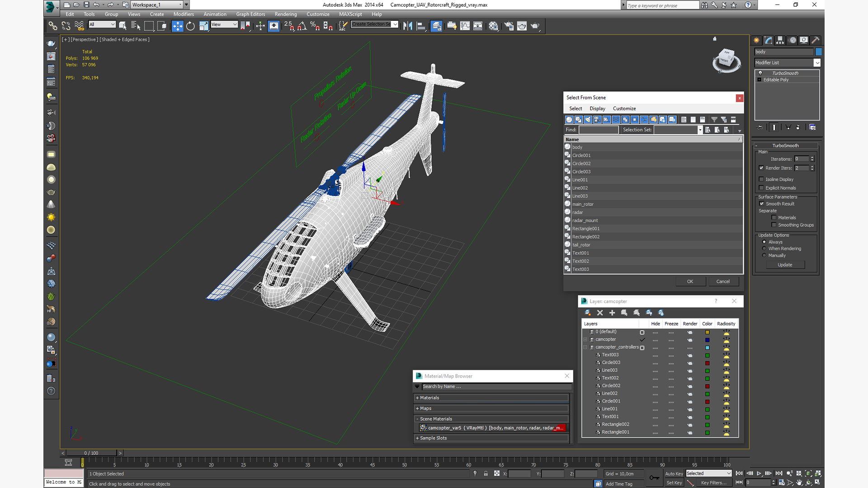Switch to the Utilities hammer panel
The height and width of the screenshot is (488, 868).
(x=816, y=40)
